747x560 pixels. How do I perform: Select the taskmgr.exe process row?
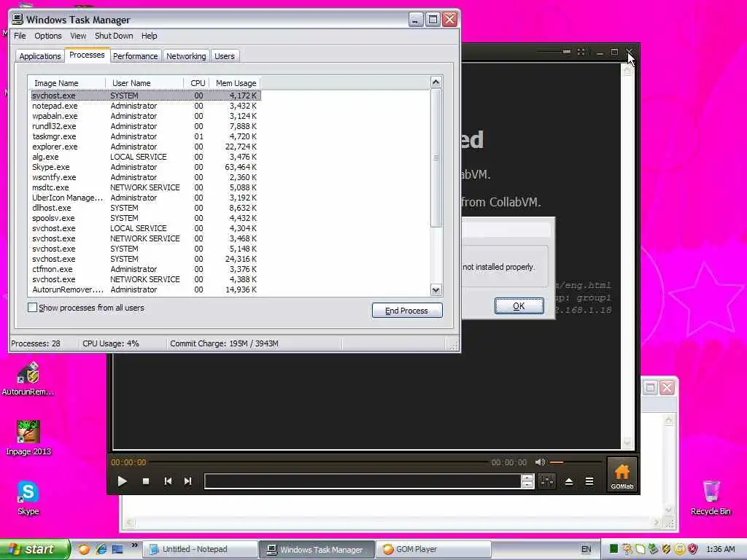coord(144,136)
